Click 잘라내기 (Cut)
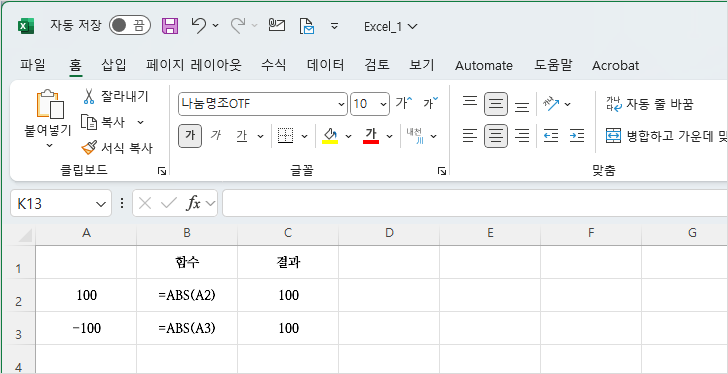 click(116, 97)
